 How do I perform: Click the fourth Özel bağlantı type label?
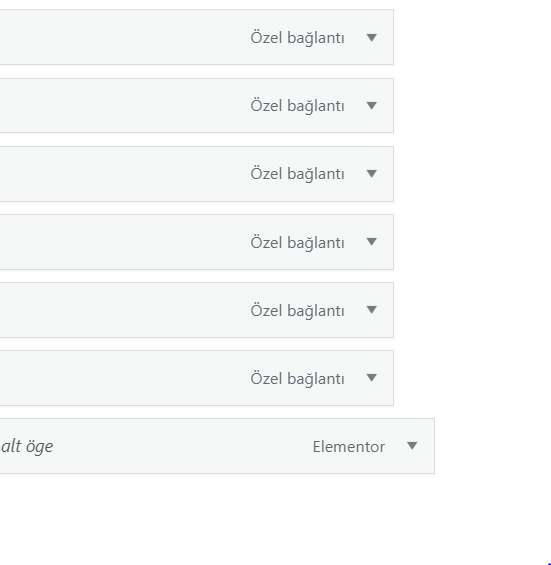click(x=297, y=243)
